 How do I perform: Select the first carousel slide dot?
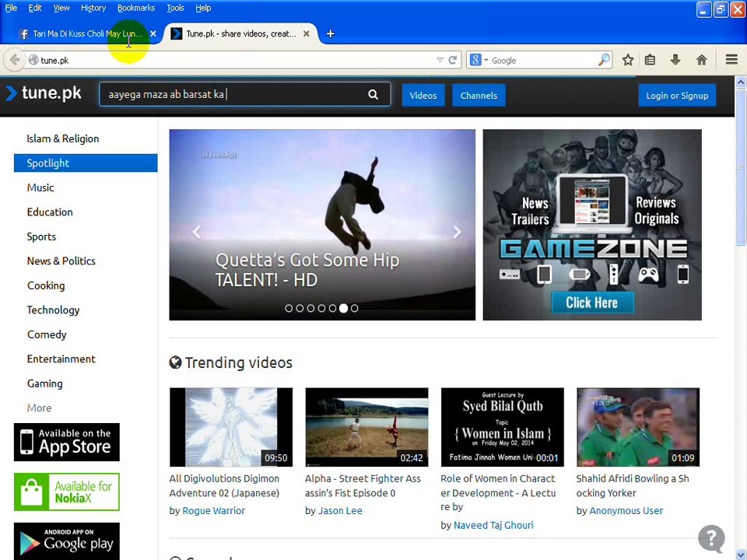click(x=289, y=308)
